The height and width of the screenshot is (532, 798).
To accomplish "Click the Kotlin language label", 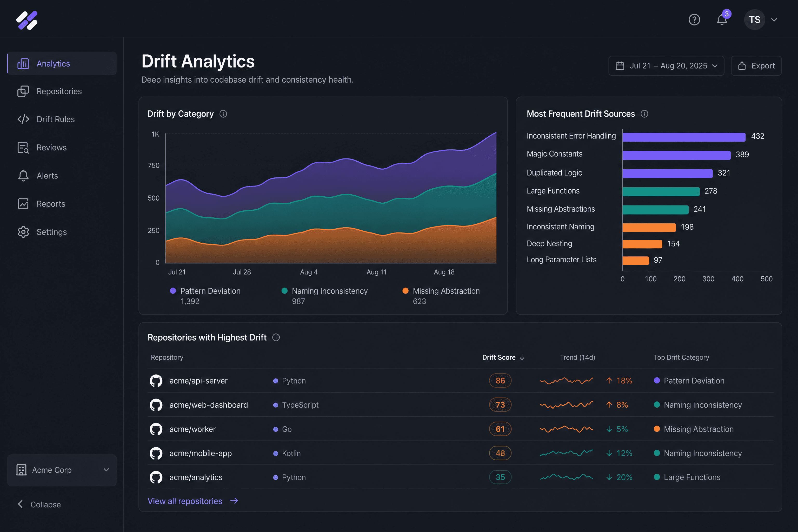I will (291, 453).
